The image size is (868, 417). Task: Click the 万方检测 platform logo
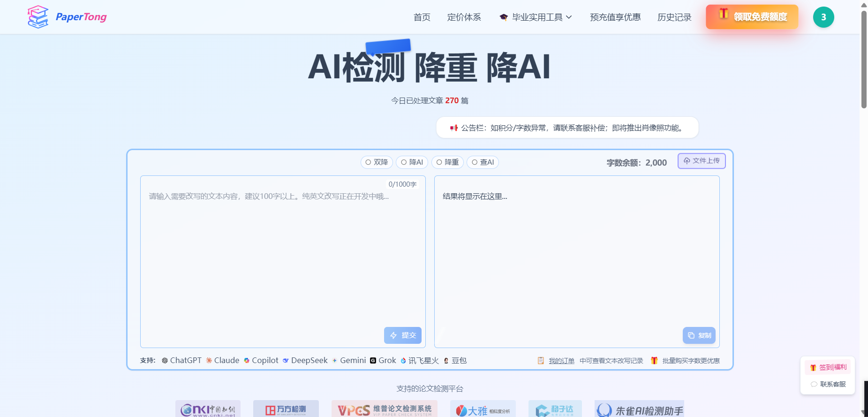286,409
